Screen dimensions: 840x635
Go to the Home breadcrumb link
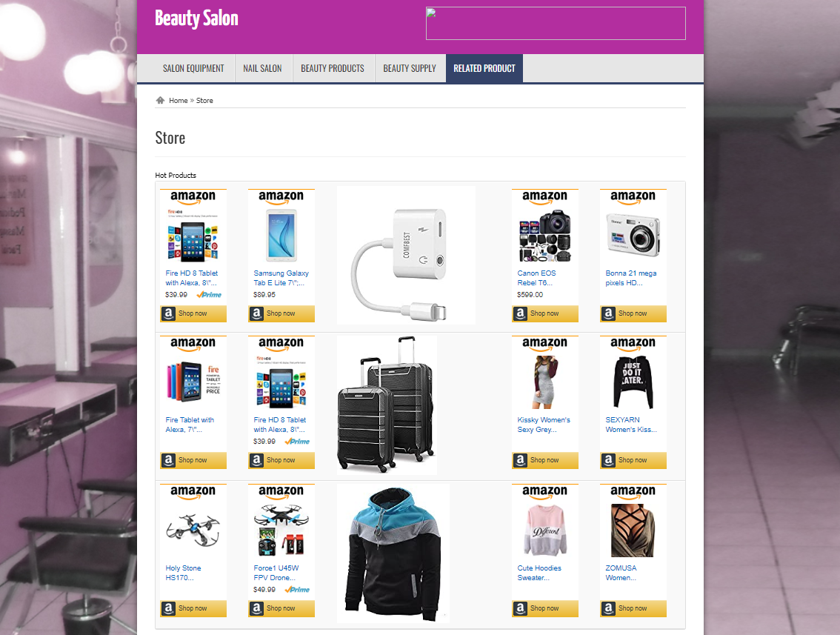point(179,100)
